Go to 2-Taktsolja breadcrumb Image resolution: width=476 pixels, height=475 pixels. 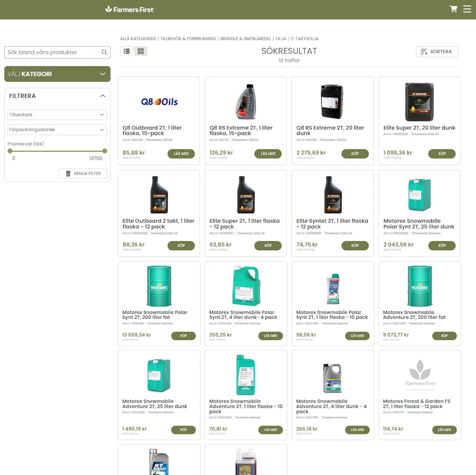pos(304,39)
